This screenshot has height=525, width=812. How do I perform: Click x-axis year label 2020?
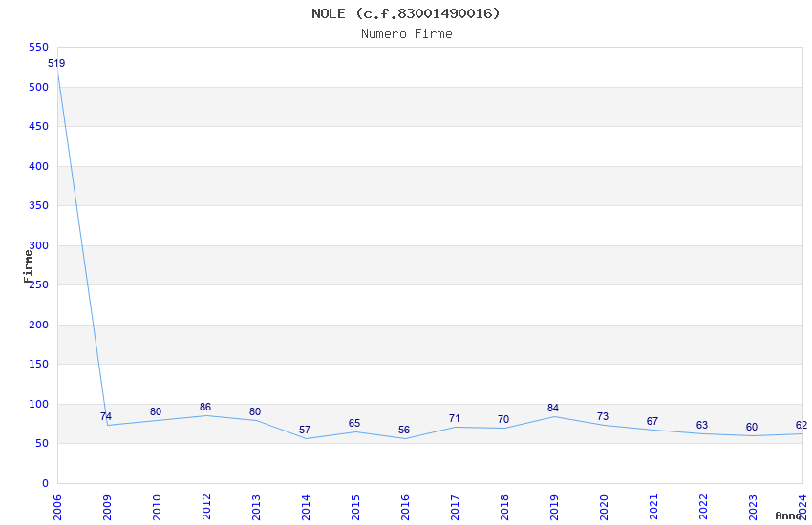[x=605, y=508]
